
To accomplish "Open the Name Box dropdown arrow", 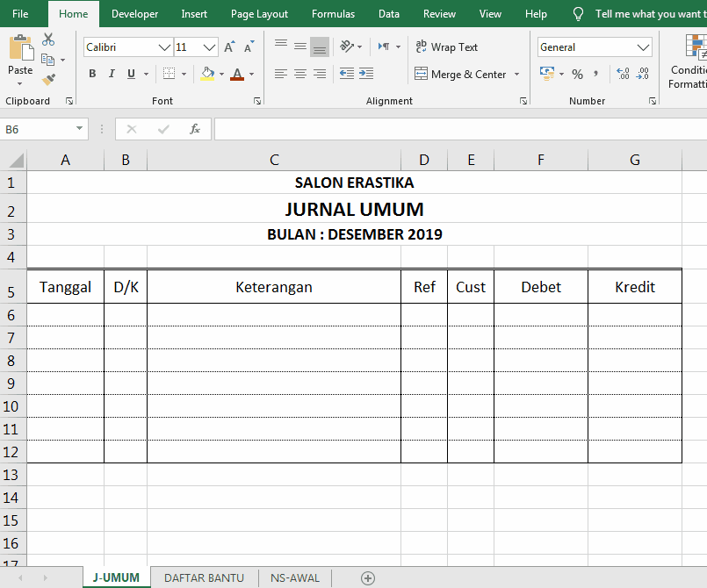I will [79, 129].
